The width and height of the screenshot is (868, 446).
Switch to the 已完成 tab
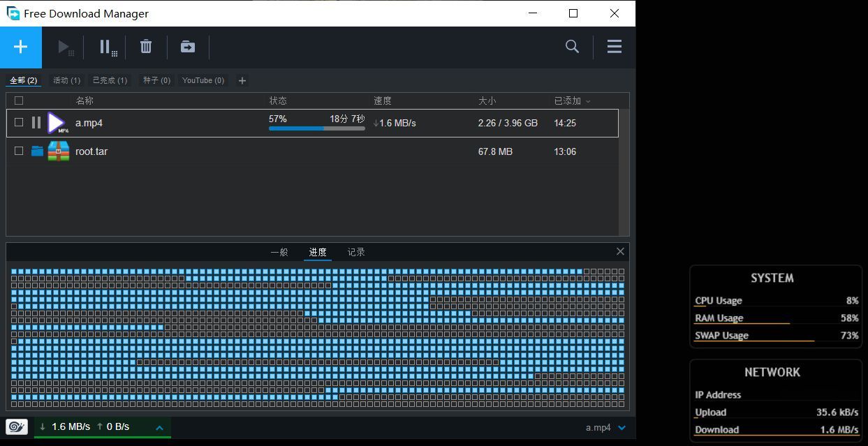(x=110, y=80)
